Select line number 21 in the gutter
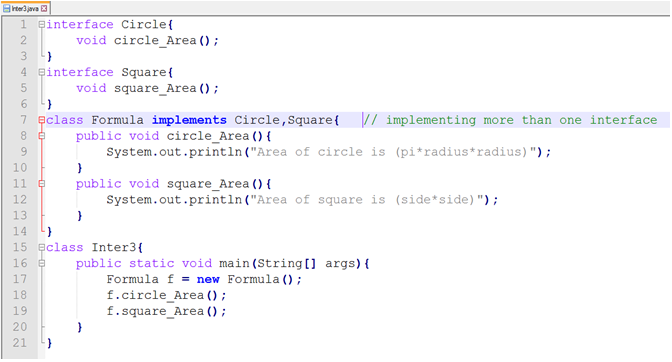672x362 pixels. click(20, 343)
